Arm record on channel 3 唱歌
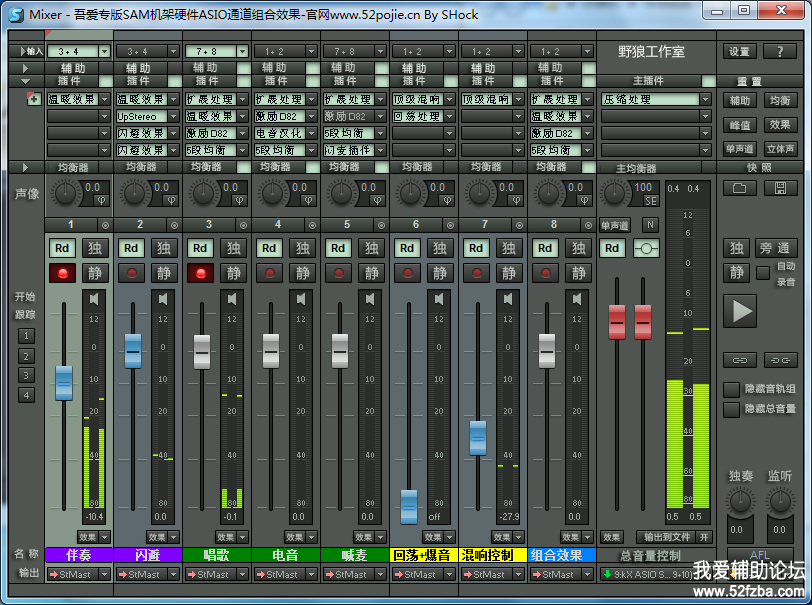 [x=200, y=273]
